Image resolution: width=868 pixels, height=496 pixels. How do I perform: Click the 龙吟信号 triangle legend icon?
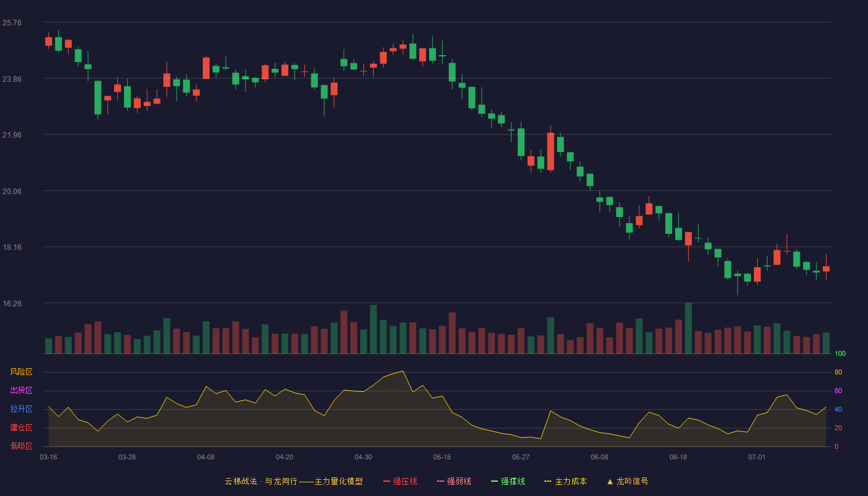pyautogui.click(x=610, y=481)
